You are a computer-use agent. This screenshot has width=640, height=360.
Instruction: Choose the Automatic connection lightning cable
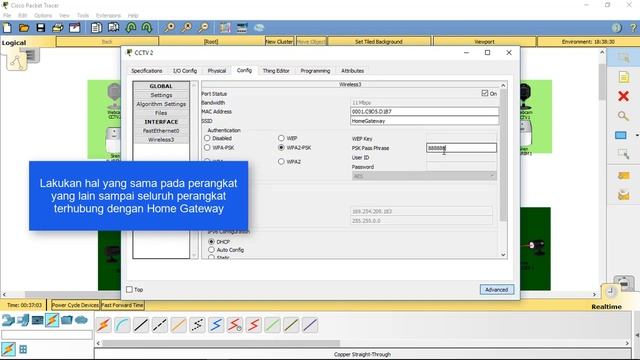[x=104, y=325]
